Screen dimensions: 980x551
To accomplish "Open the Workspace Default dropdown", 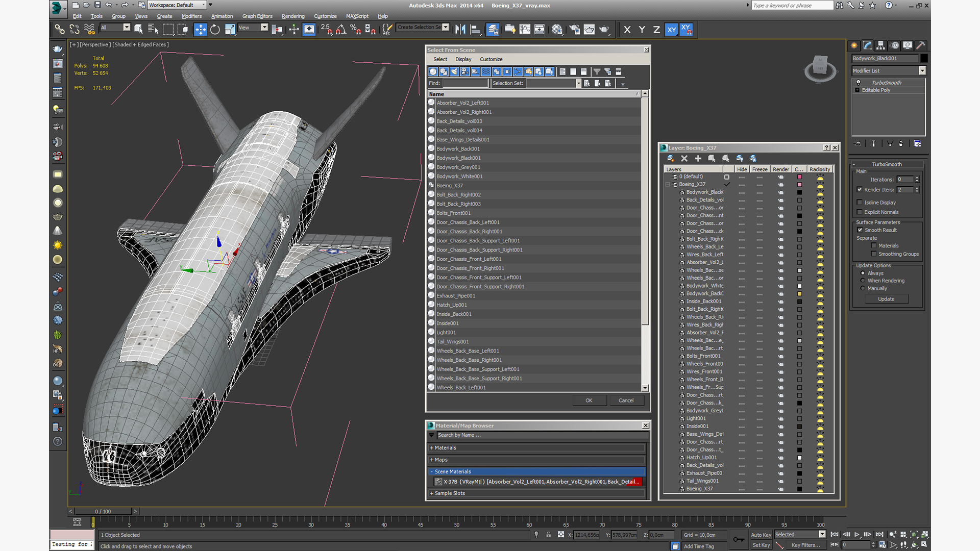I will [x=177, y=5].
